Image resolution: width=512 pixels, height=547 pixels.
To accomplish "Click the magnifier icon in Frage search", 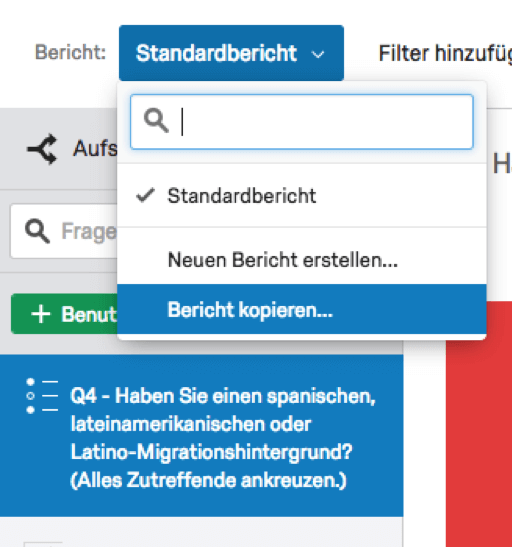I will (37, 231).
